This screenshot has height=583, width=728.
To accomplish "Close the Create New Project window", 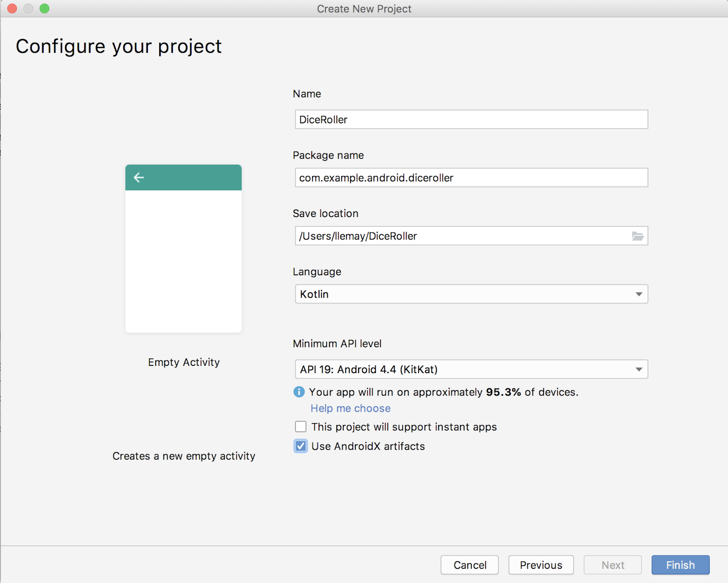I will tap(12, 9).
